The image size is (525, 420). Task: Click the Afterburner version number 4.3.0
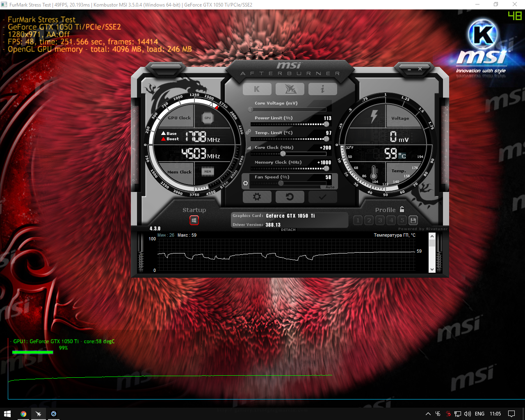155,228
